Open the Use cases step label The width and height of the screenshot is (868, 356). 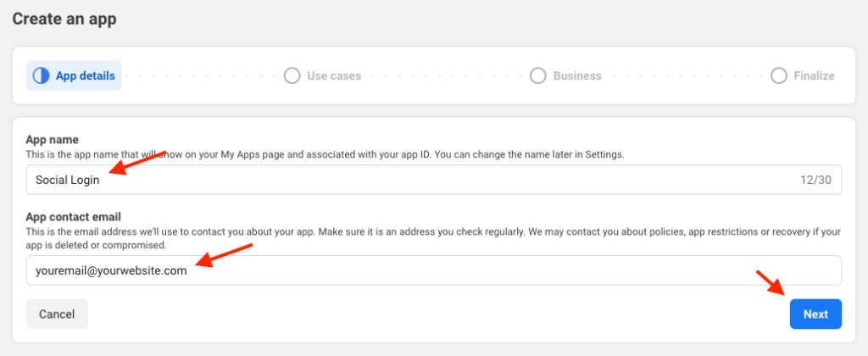(x=334, y=75)
